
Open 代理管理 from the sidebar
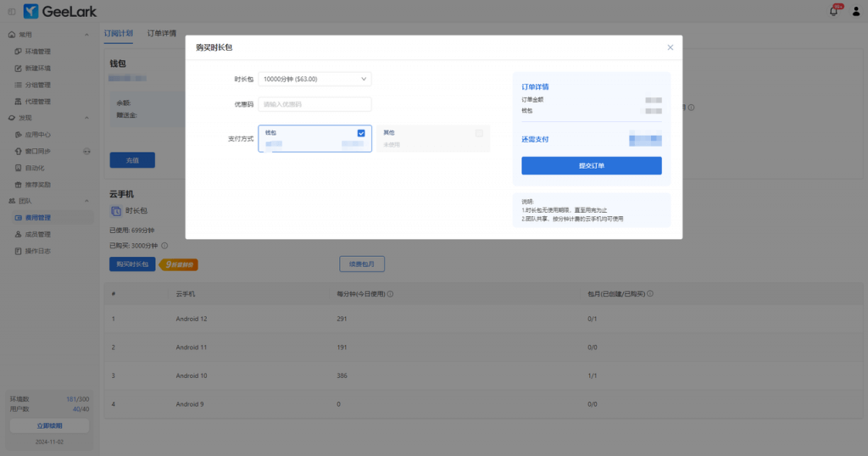click(x=37, y=102)
